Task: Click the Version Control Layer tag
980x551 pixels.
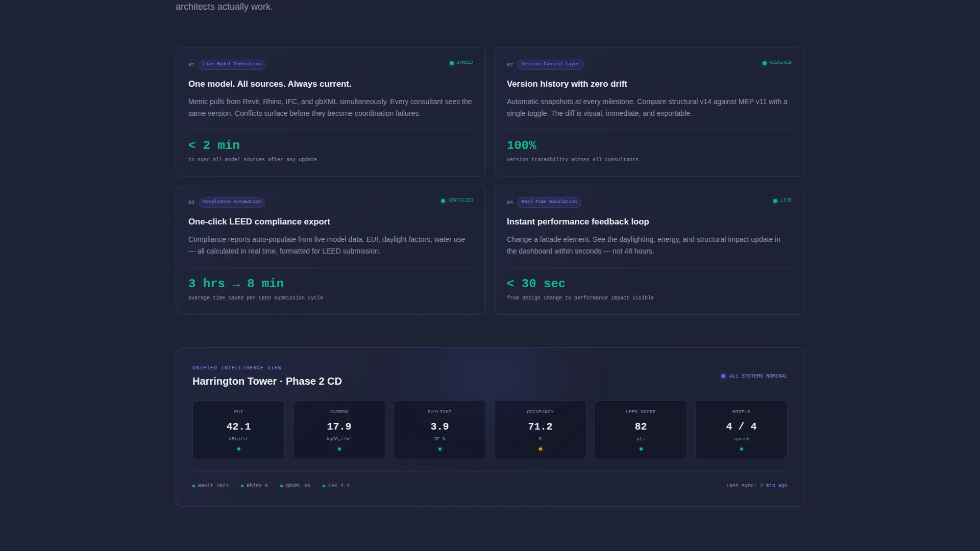Action: 550,64
